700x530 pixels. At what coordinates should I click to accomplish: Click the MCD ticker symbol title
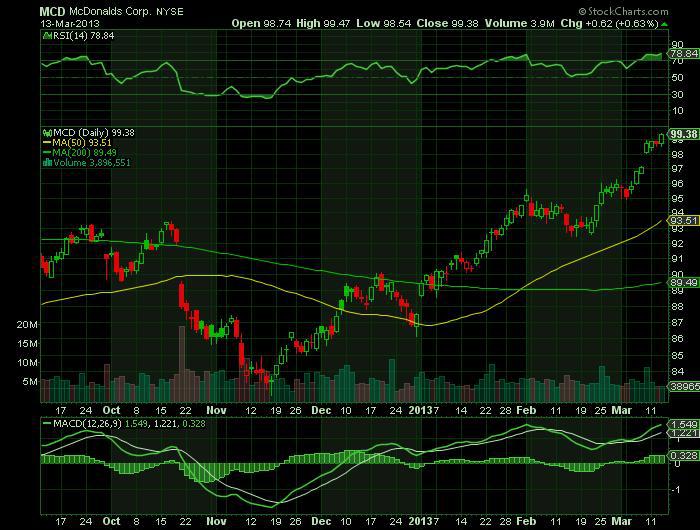click(x=52, y=12)
